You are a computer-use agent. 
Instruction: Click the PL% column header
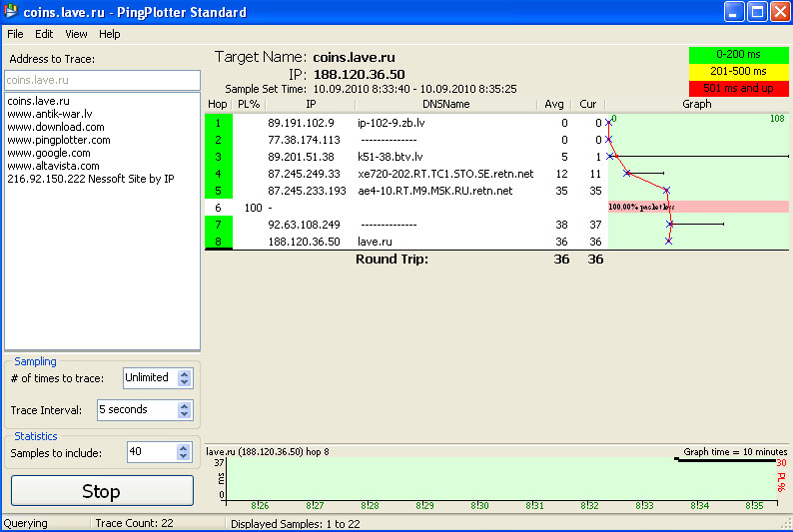pyautogui.click(x=249, y=104)
